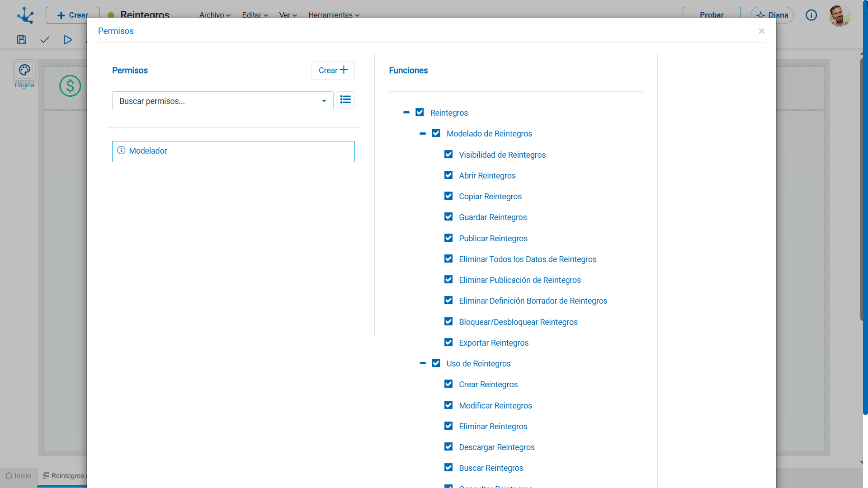Image resolution: width=868 pixels, height=488 pixels.
Task: Click Modificar Reintegros label
Action: [x=495, y=405]
